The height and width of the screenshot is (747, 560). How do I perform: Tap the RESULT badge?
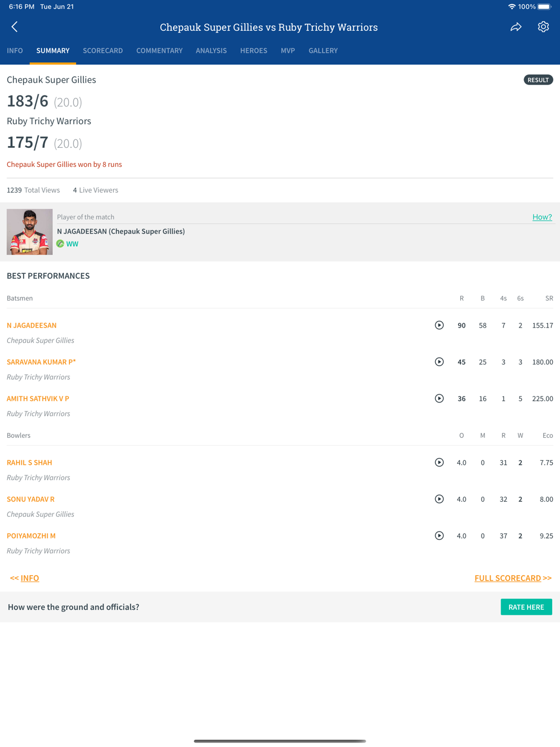click(538, 80)
